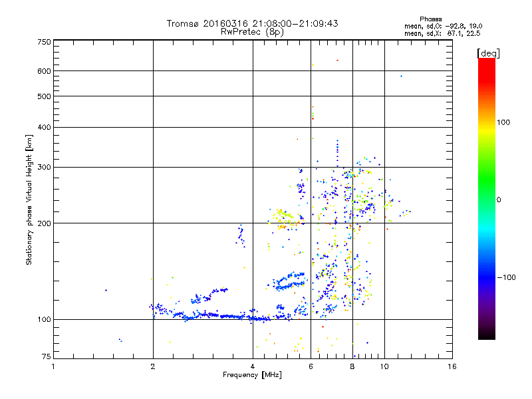Viewport: 532px width, 399px height.
Task: Click the x-axis tick label '10'
Action: coord(384,366)
